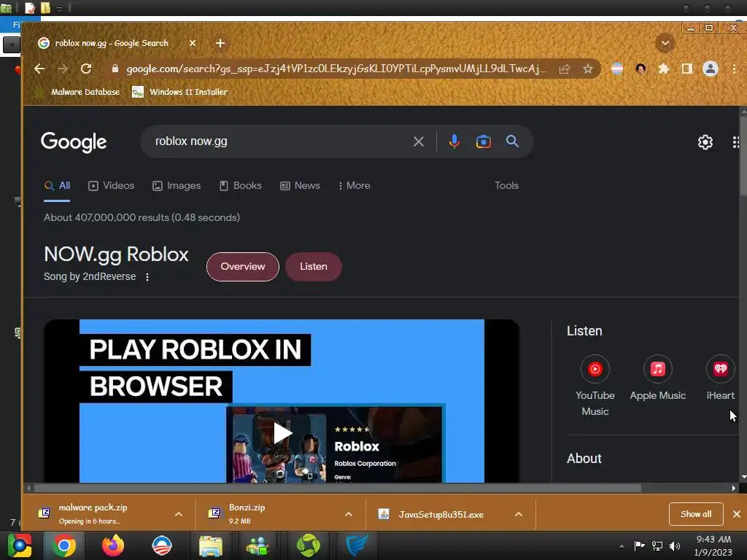The height and width of the screenshot is (560, 747).
Task: Open the tab search dropdown chevron
Action: [665, 43]
